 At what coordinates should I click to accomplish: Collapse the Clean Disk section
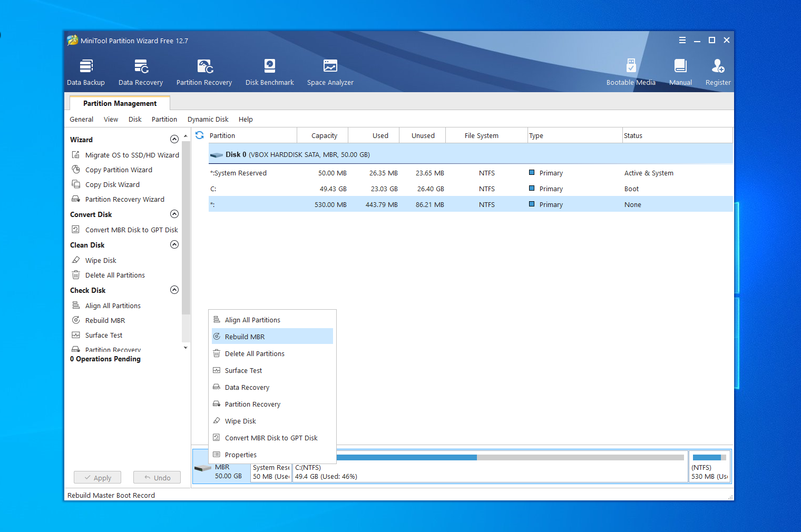pyautogui.click(x=174, y=244)
